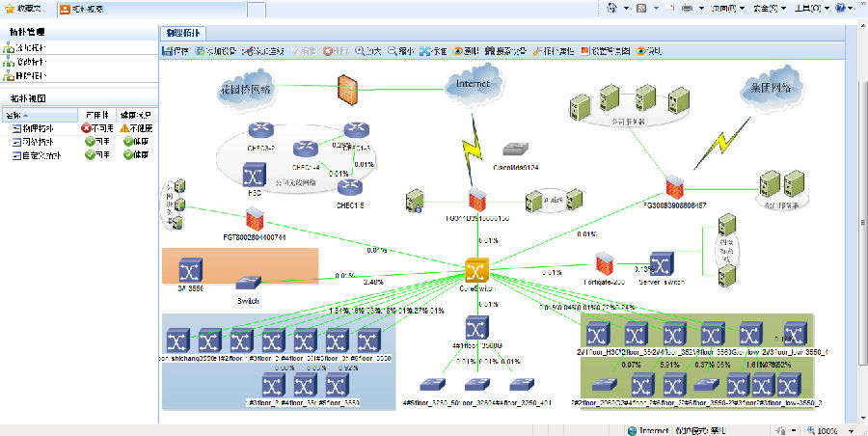Screen dimensions: 868x436
Task: Click the search devices binoculars toolbar item
Action: 505,51
